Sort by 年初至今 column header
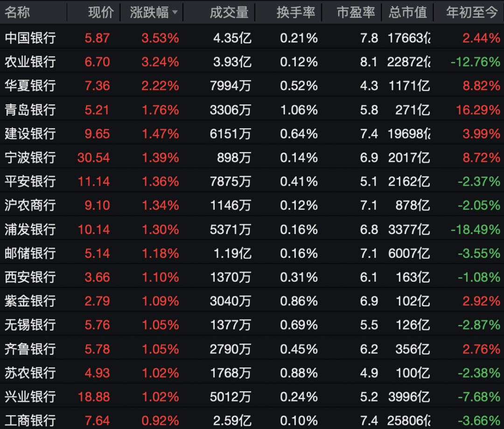Image resolution: width=504 pixels, height=429 pixels. [472, 13]
